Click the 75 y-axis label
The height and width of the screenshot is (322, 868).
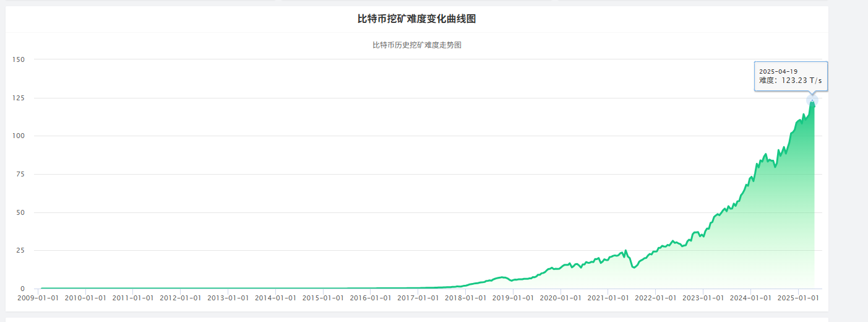point(20,174)
